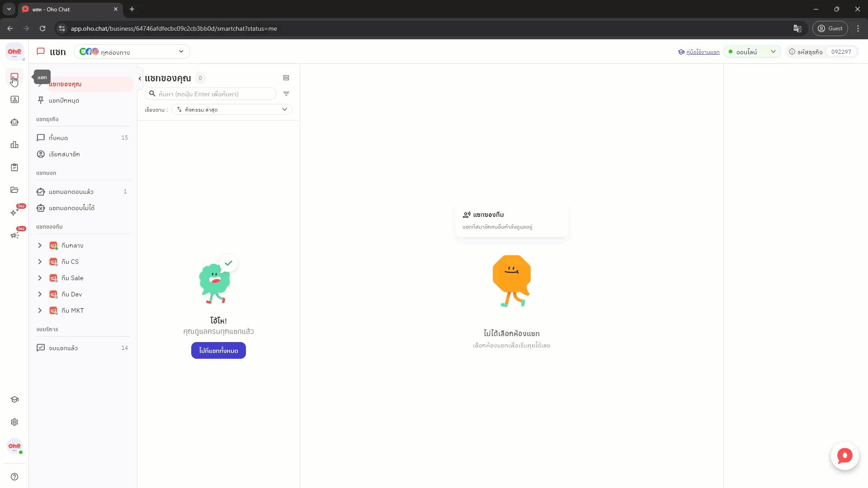Open the Reports bar chart icon

pyautogui.click(x=14, y=145)
